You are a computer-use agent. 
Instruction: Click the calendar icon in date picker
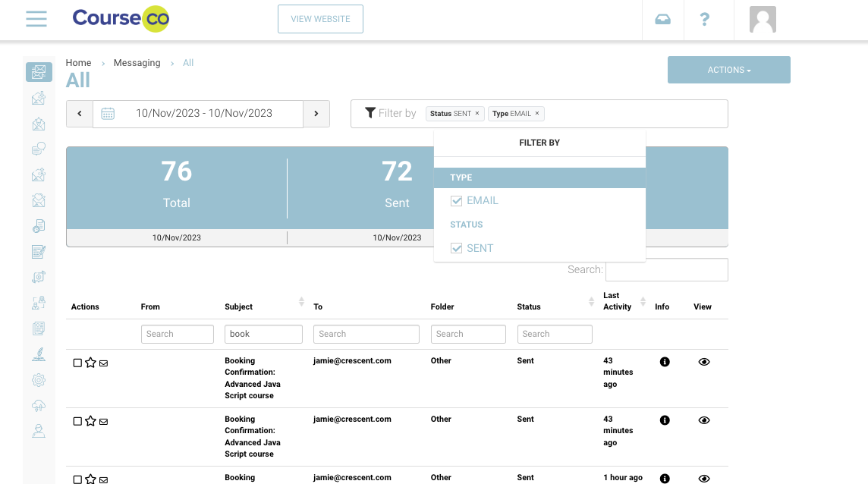point(108,114)
